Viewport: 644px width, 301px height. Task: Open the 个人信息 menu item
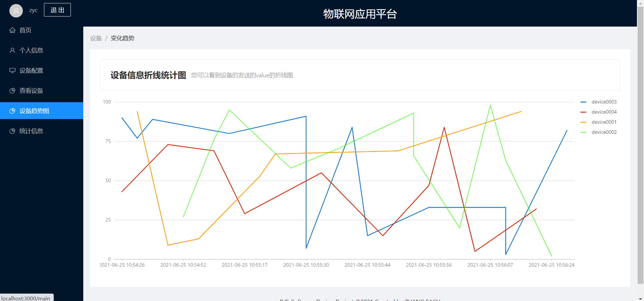[42, 50]
